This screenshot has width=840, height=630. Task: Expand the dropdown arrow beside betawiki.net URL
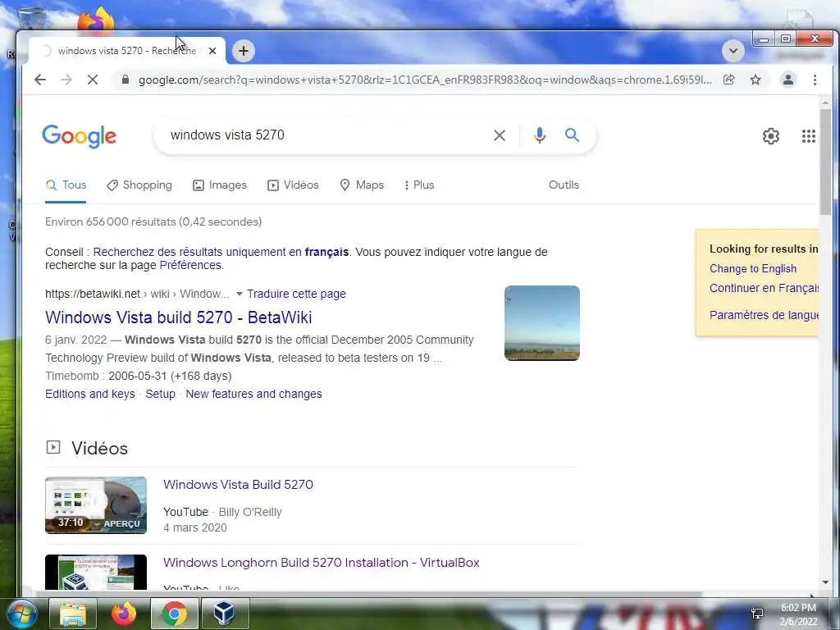point(240,294)
